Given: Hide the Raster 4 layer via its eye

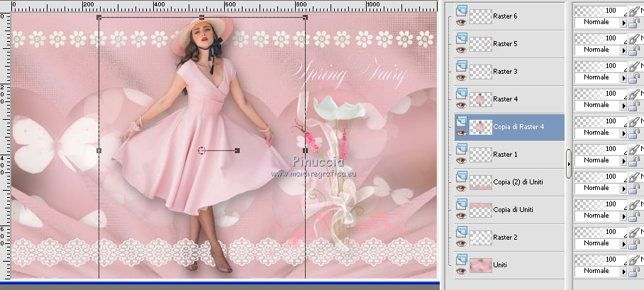Looking at the screenshot, I should [461, 105].
